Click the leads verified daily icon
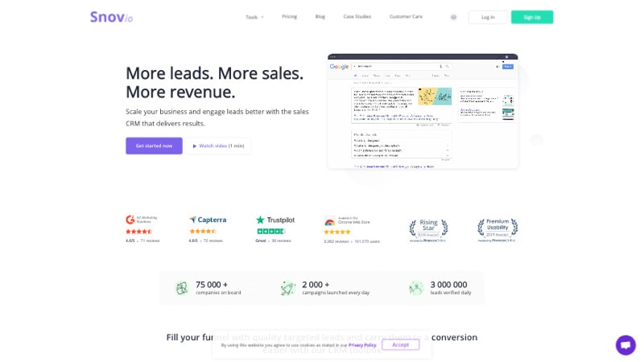The image size is (644, 362). [416, 288]
